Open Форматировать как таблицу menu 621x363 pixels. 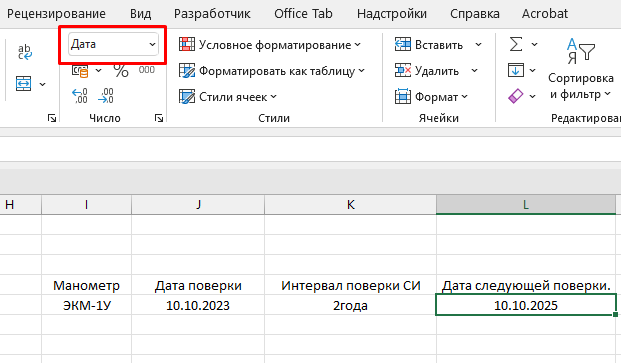pos(272,71)
